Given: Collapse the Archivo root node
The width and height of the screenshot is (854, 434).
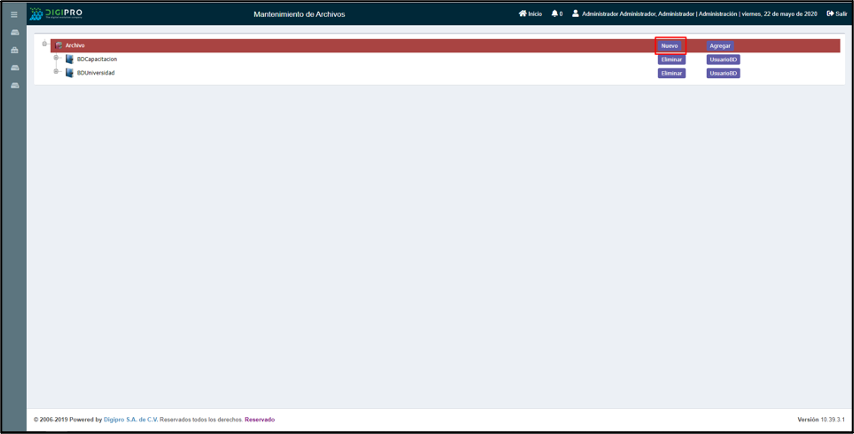Looking at the screenshot, I should point(44,44).
